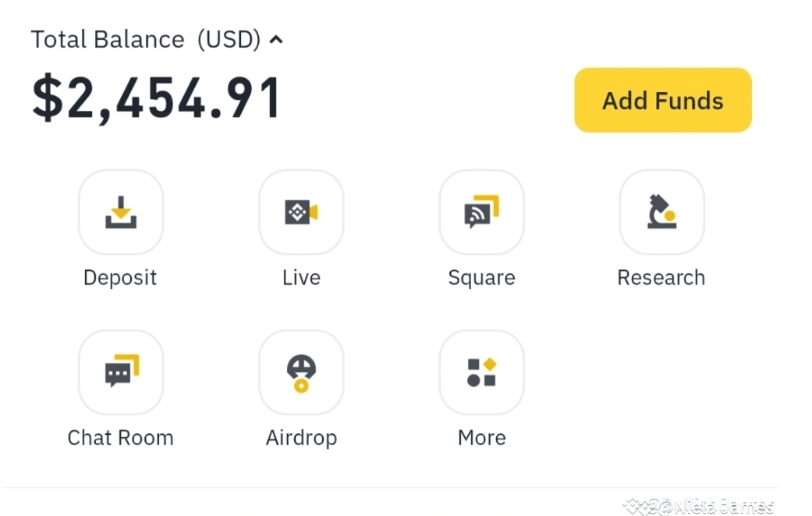Select the (USD) currency selector text
The height and width of the screenshot is (516, 812).
229,40
